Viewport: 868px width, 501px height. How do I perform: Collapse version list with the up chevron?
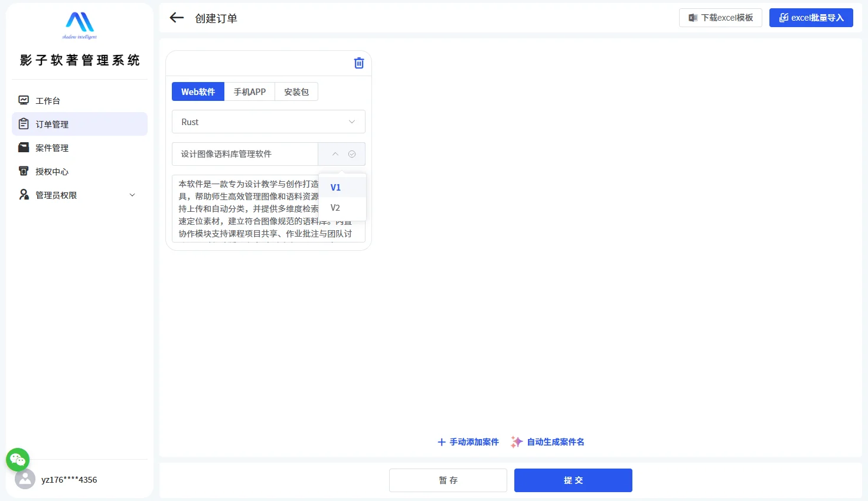point(335,154)
